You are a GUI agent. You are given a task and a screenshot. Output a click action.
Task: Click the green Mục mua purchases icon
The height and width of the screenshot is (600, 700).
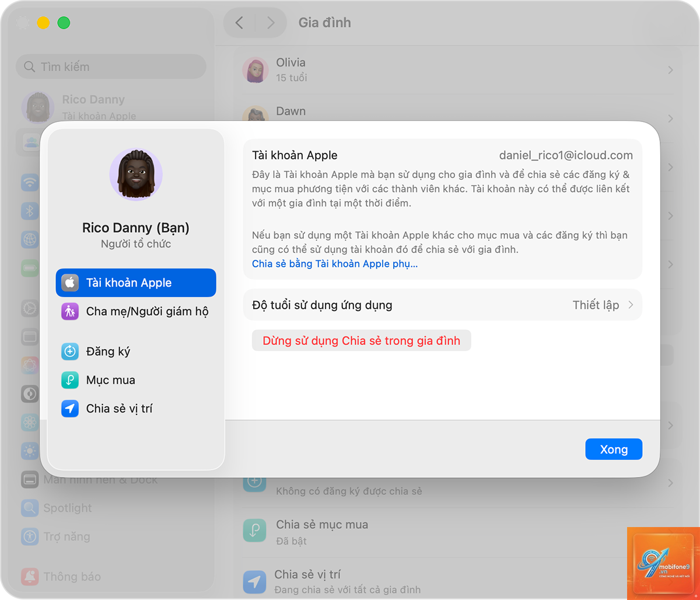click(x=70, y=380)
